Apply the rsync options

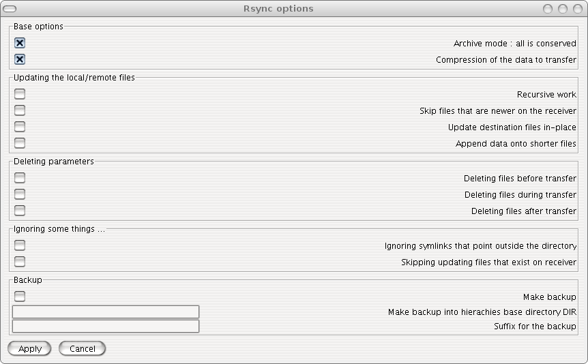[29, 348]
